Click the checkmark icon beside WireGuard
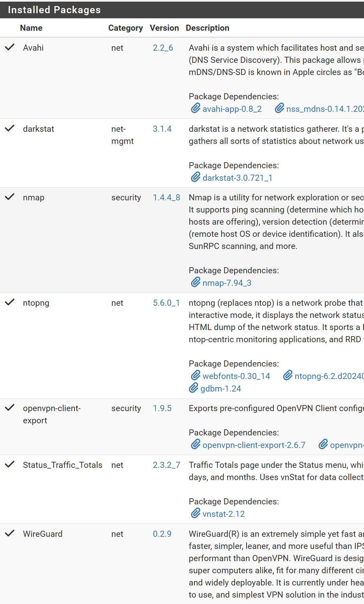The image size is (364, 604). click(10, 533)
